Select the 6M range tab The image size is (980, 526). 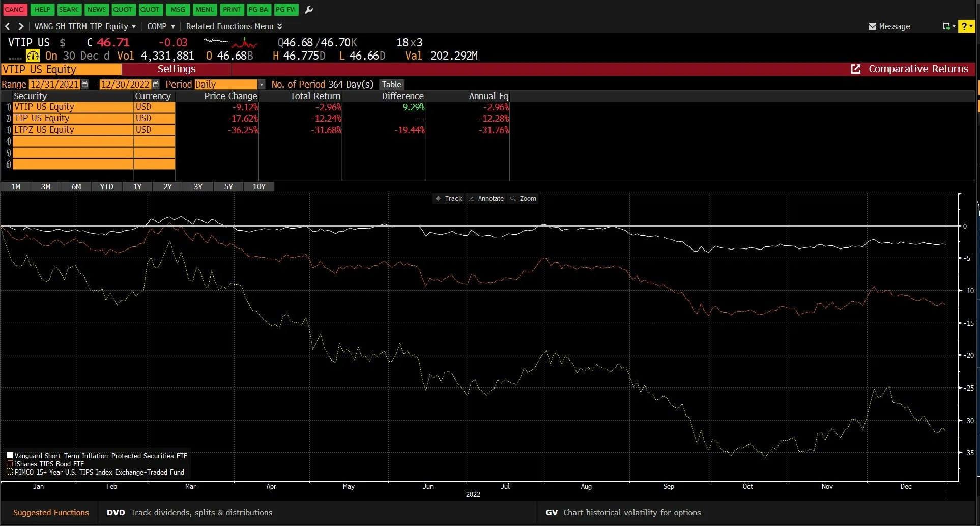click(x=76, y=187)
